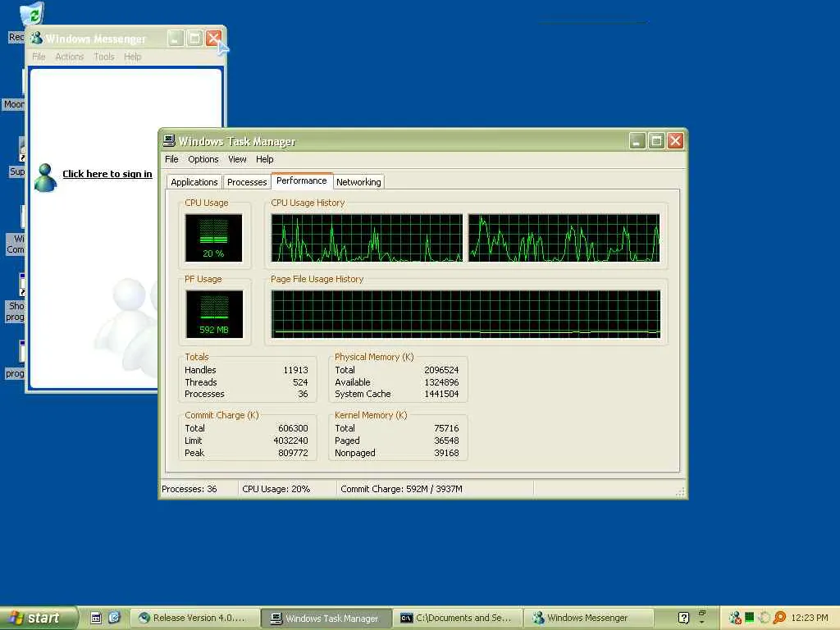The width and height of the screenshot is (840, 630).
Task: Open Task Manager File menu
Action: (171, 159)
